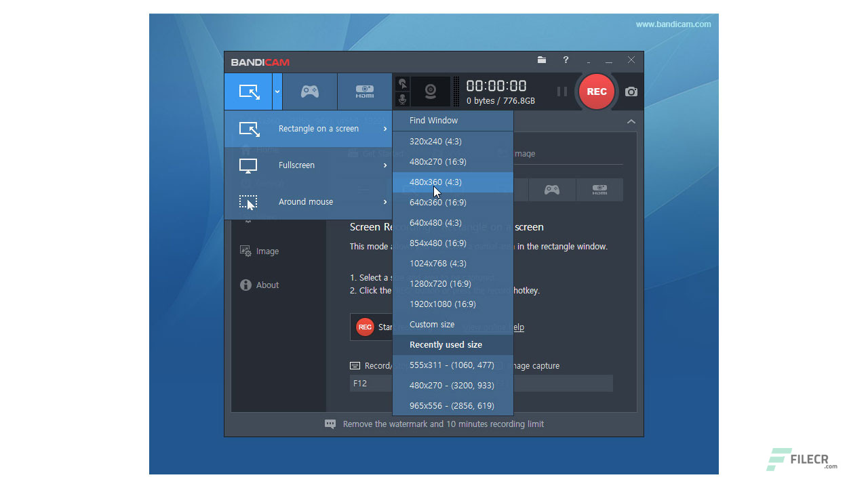Pick 854x480 (16:9) size
This screenshot has height=488, width=868.
[x=453, y=243]
